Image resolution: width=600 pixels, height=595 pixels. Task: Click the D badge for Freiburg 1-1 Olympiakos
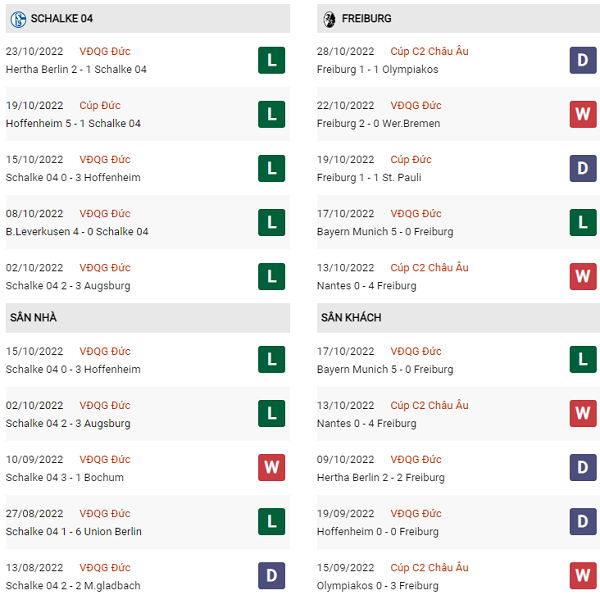coord(583,60)
